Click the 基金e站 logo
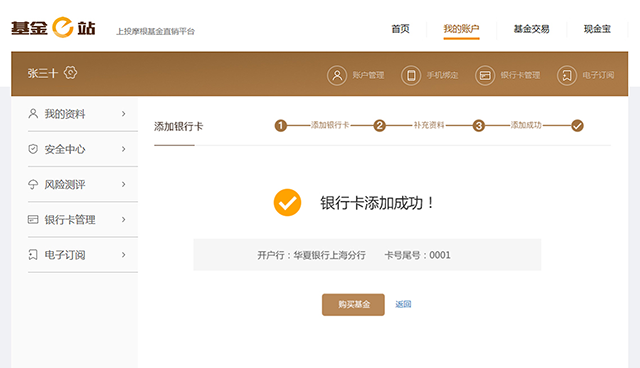 (x=53, y=28)
